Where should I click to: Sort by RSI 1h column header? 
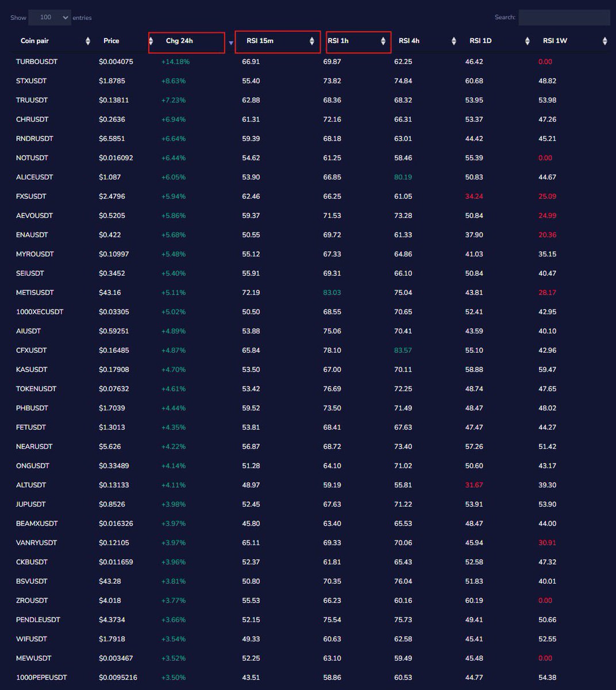coord(338,41)
